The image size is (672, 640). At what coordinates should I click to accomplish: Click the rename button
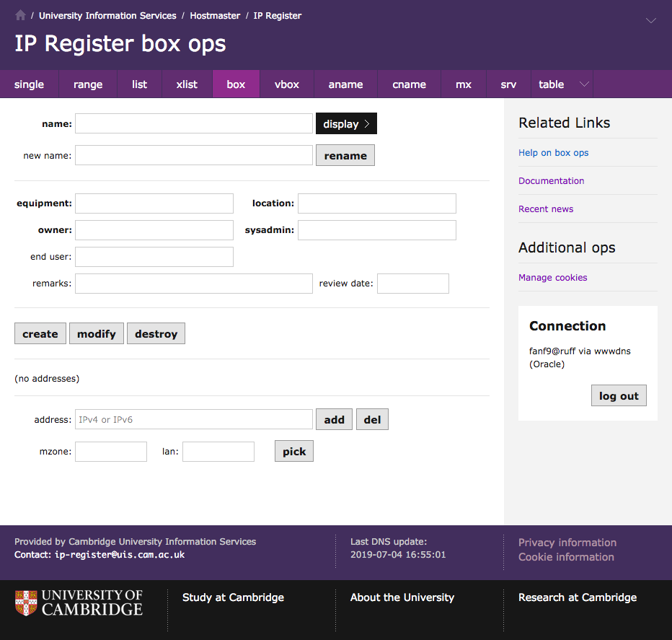pyautogui.click(x=345, y=156)
